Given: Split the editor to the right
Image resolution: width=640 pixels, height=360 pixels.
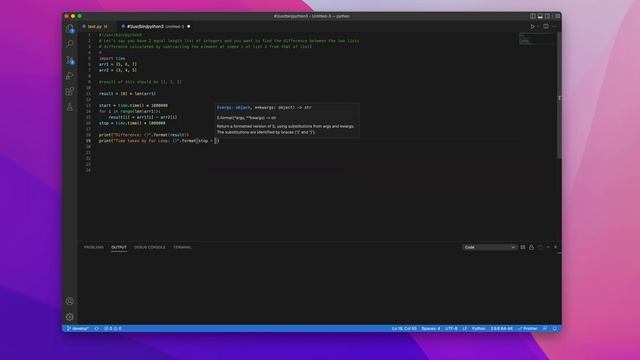Looking at the screenshot, I should pos(546,27).
